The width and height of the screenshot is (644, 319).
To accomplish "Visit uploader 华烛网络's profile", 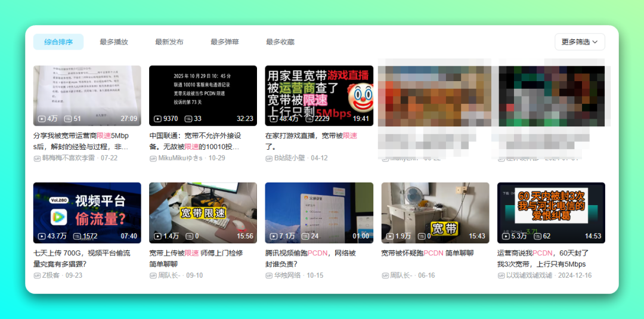I will click(287, 275).
